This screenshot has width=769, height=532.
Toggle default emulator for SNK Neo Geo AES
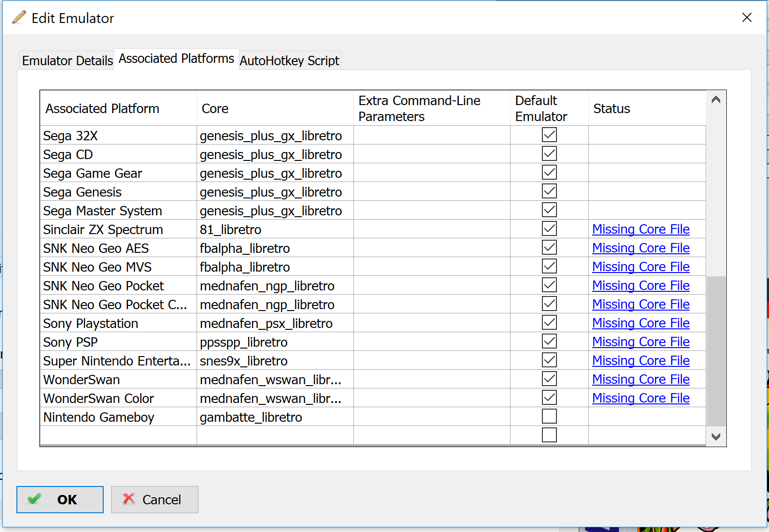click(549, 248)
